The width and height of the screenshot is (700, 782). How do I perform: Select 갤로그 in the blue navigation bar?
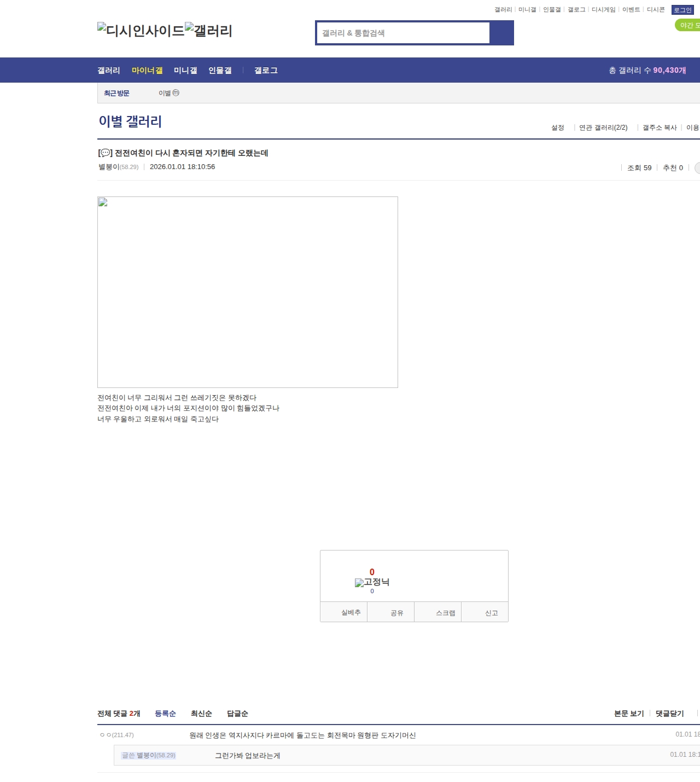click(266, 71)
